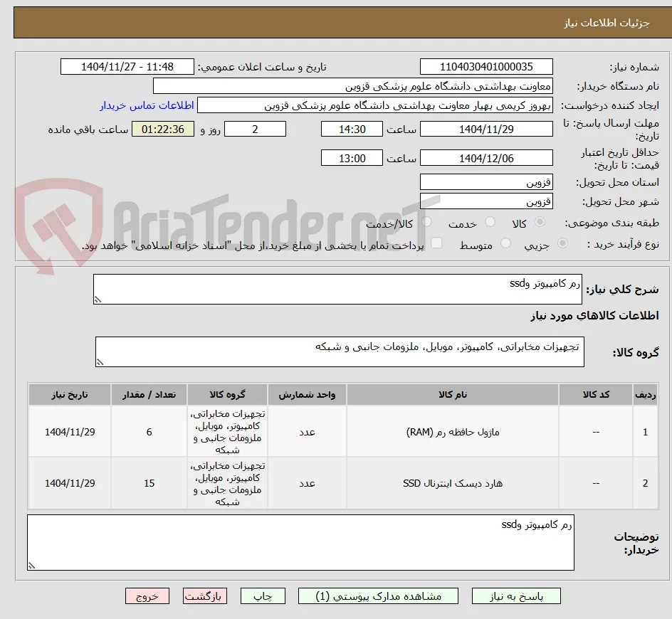Viewport: 672px width, 619px height.
Task: Click row number 2 in the table
Action: (x=645, y=483)
